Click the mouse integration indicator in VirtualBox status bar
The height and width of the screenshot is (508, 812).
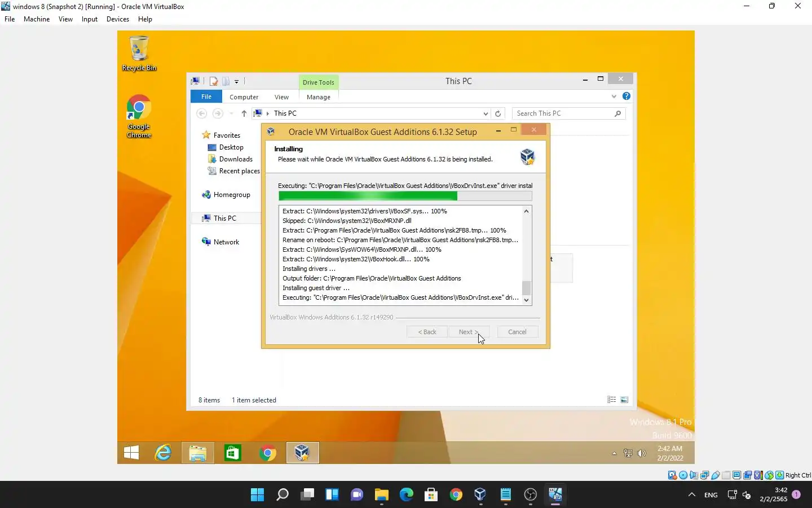click(769, 475)
